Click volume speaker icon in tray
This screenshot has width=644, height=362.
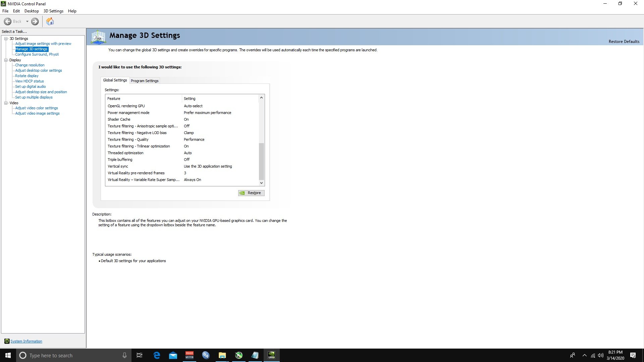tap(601, 355)
